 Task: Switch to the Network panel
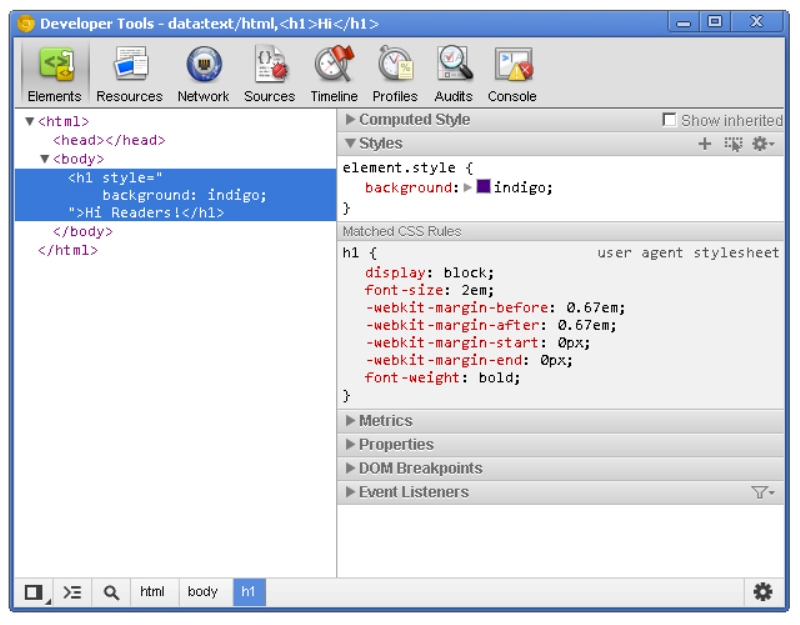203,75
